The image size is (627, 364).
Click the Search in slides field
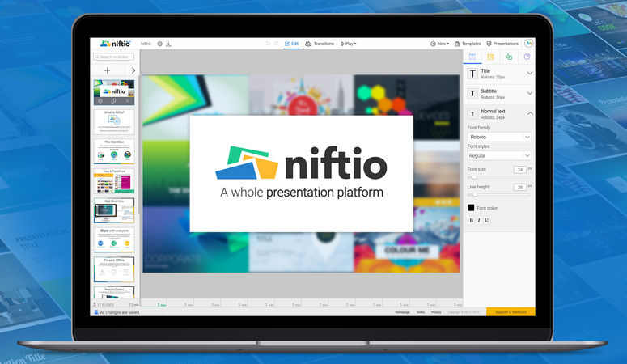pos(114,57)
